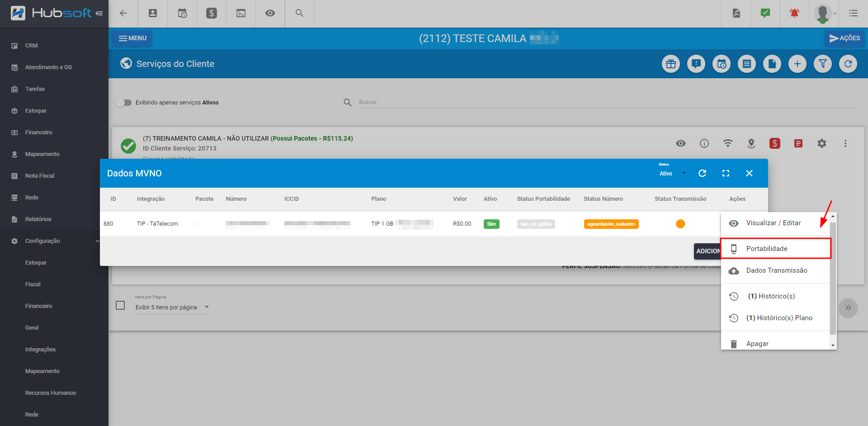Add a new service with plus icon
This screenshot has width=868, height=426.
797,64
